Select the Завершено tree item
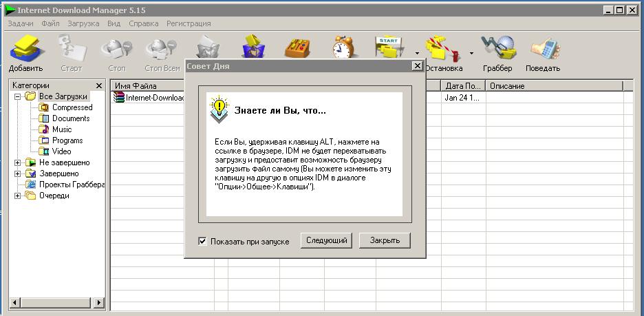This screenshot has width=644, height=316. (x=59, y=173)
